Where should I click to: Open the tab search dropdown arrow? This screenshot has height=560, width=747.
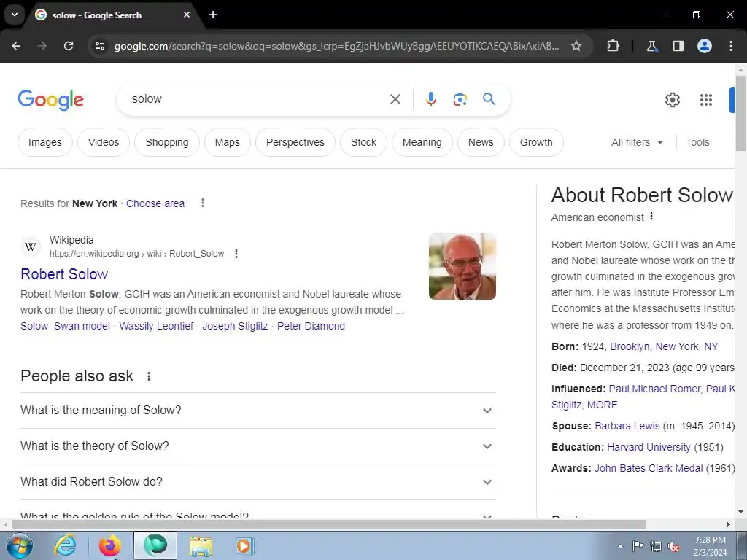(15, 15)
